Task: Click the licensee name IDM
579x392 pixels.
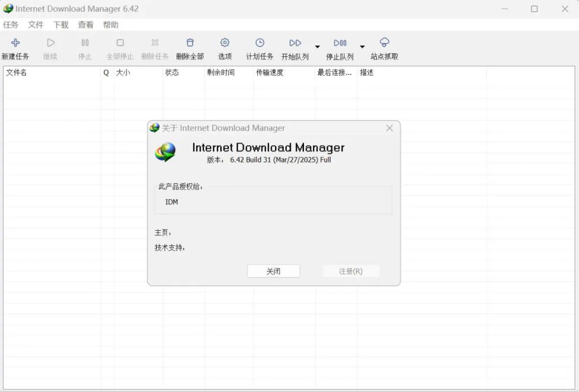Action: point(172,202)
